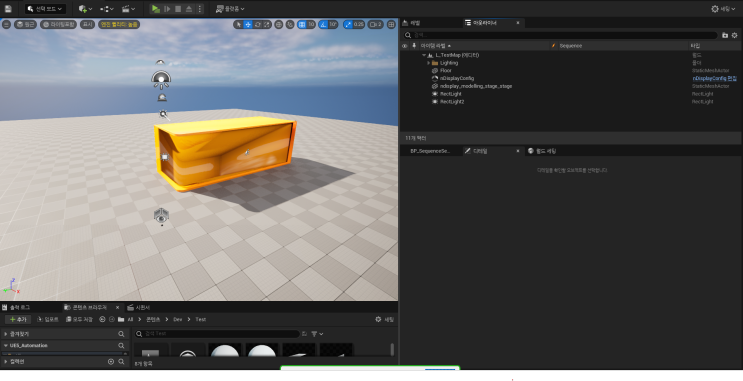743x381 pixels.
Task: Switch to the BP_SequenceSe... tab
Action: pyautogui.click(x=430, y=151)
